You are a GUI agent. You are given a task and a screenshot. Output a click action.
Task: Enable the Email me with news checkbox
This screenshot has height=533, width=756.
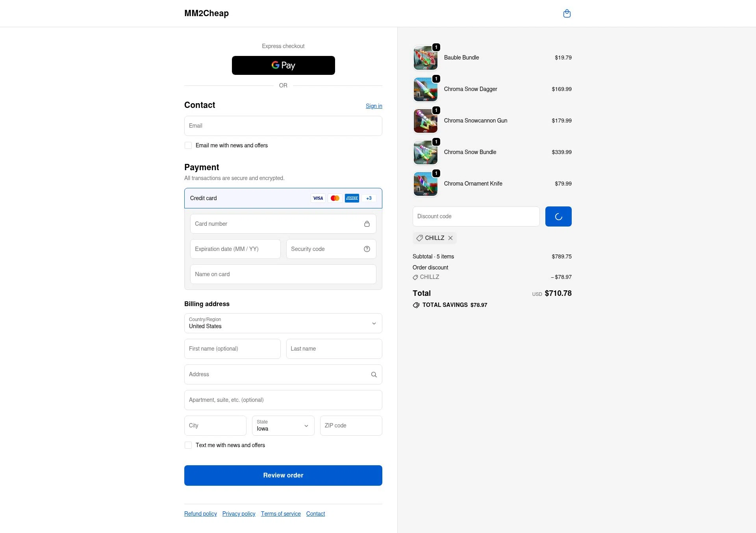coord(188,145)
